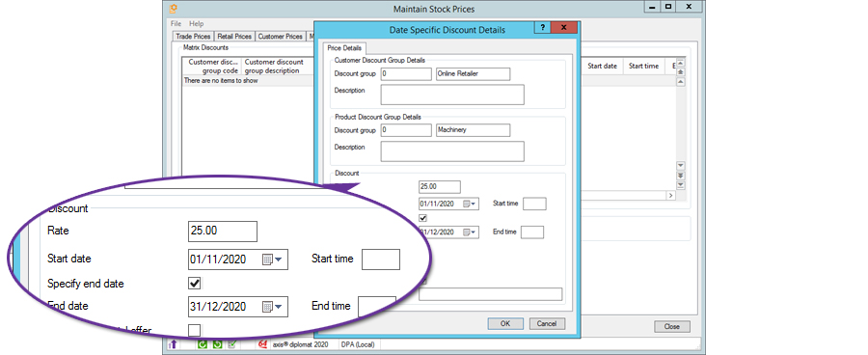
Task: Click the discount Rate field showing 25.00
Action: [440, 187]
